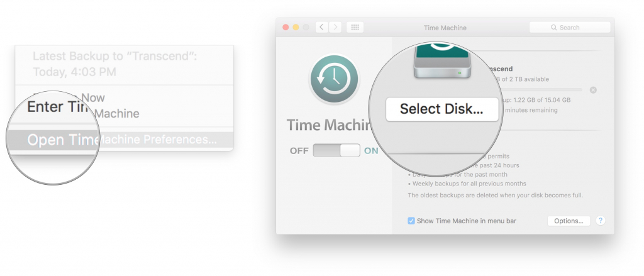Screen dimensions: 644x276
Task: Cancel backup with the progress X icon
Action: tap(593, 90)
